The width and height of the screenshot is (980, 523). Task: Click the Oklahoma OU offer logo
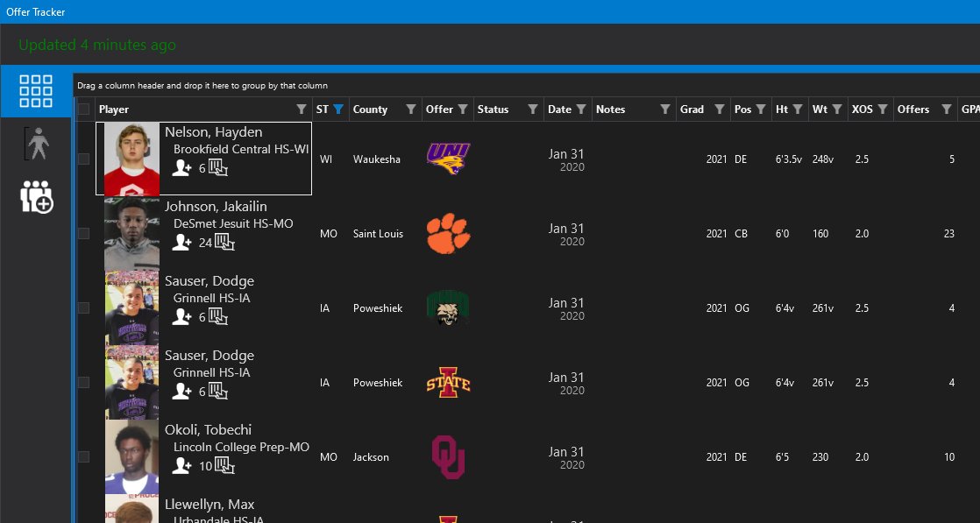tap(448, 457)
